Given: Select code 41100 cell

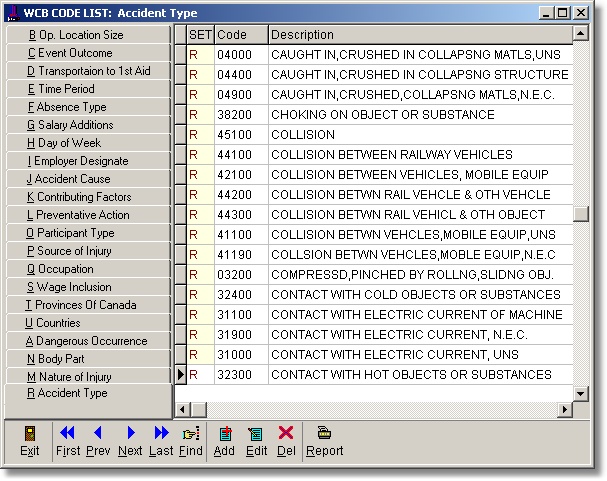Looking at the screenshot, I should point(241,235).
